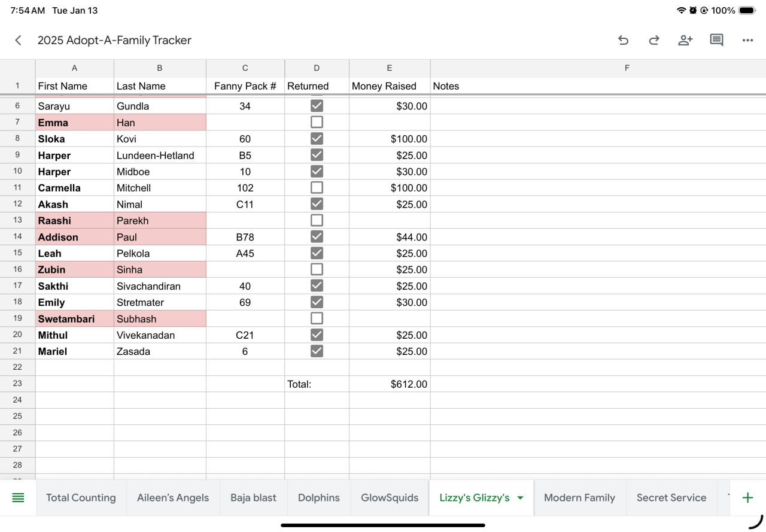
Task: Open the share people icon
Action: 685,40
